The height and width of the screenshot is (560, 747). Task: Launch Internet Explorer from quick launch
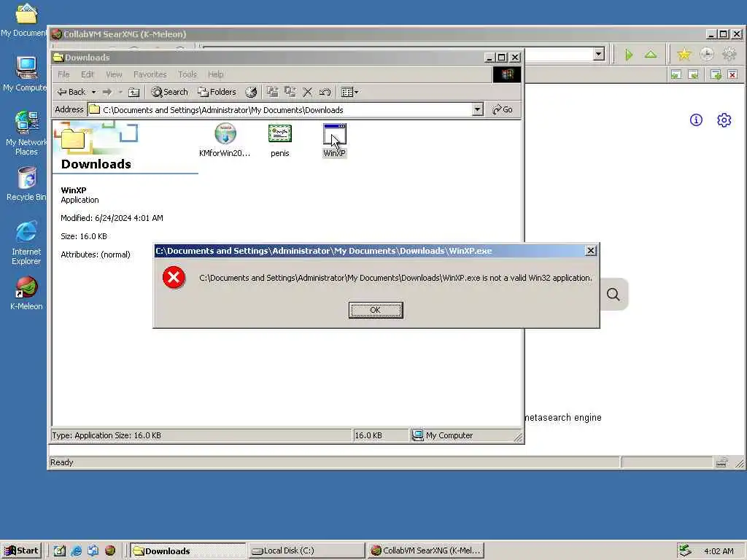(76, 551)
